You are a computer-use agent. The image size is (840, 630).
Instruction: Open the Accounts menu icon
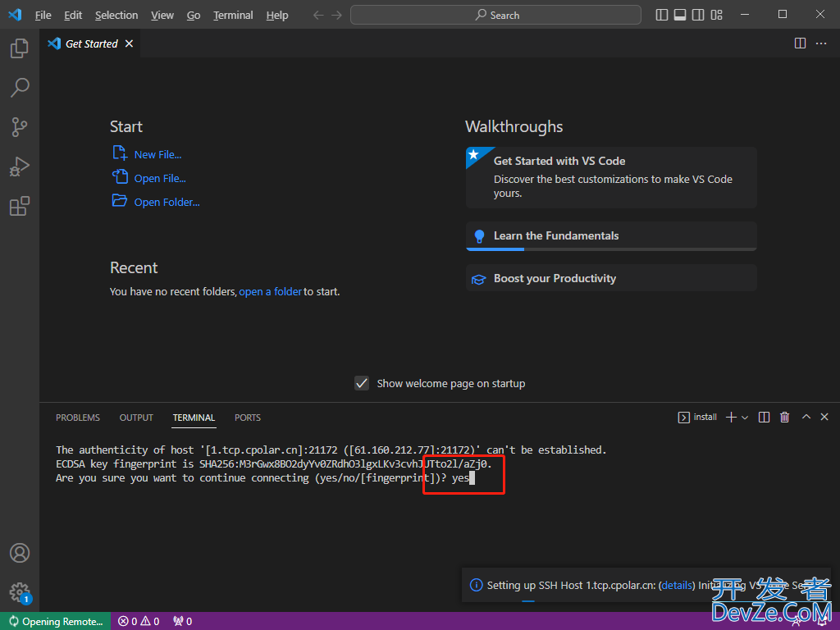[x=20, y=553]
